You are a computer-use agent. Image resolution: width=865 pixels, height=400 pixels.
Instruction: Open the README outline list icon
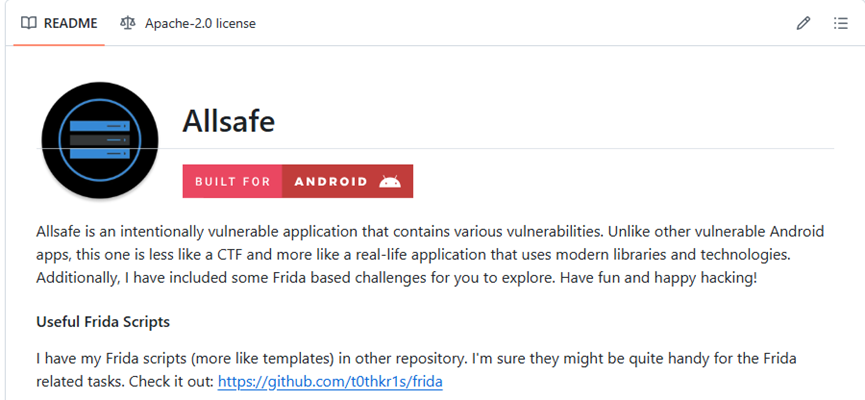(x=840, y=23)
